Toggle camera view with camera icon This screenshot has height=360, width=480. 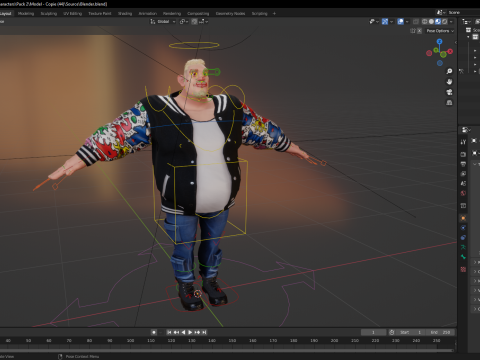point(449,92)
